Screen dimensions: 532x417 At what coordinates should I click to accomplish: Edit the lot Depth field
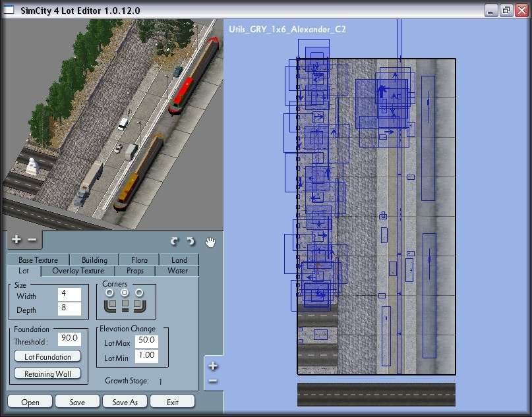tap(69, 308)
